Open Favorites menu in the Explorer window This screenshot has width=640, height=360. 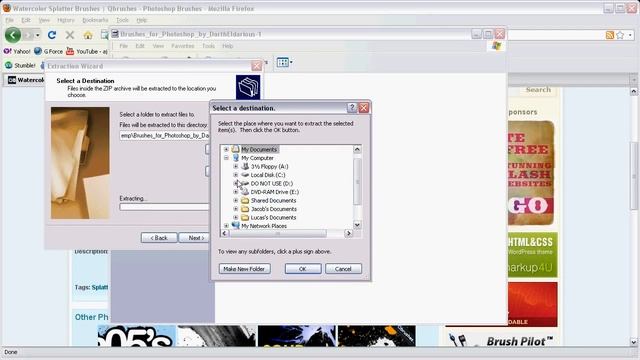coord(182,46)
